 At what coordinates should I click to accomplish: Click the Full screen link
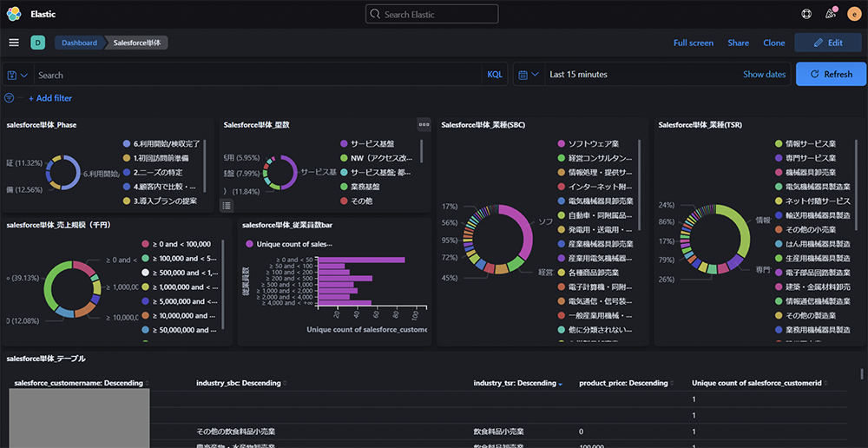point(693,43)
